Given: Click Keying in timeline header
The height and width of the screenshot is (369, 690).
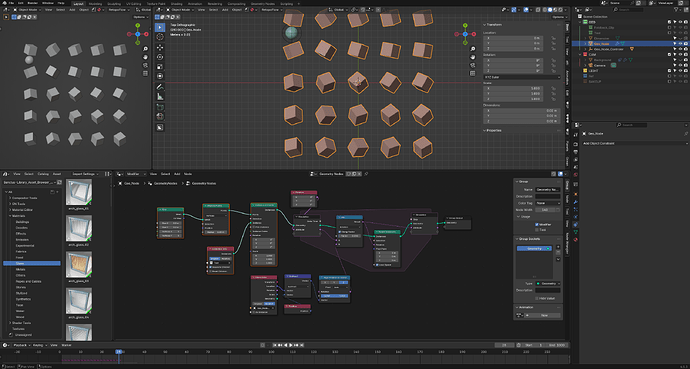Looking at the screenshot, I should [x=39, y=345].
